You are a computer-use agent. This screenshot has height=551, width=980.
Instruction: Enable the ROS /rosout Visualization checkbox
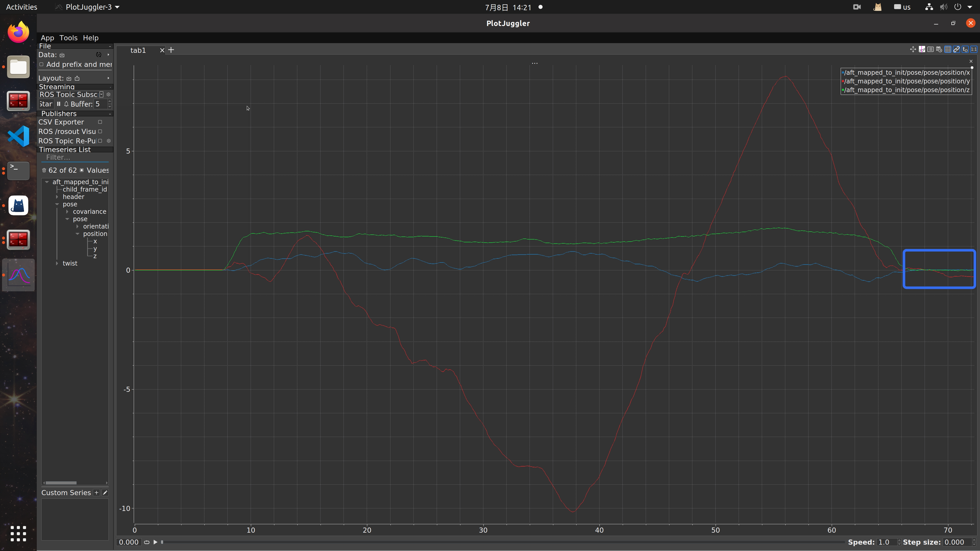pos(100,132)
